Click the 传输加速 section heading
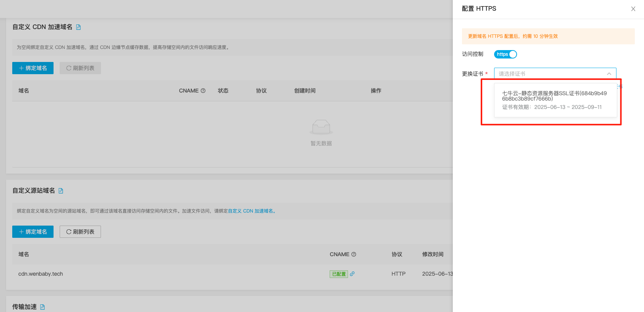The width and height of the screenshot is (644, 312). 24,307
